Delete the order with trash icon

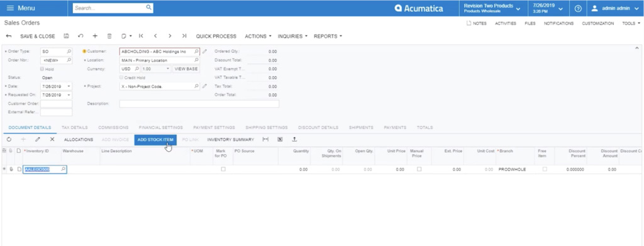(x=109, y=36)
